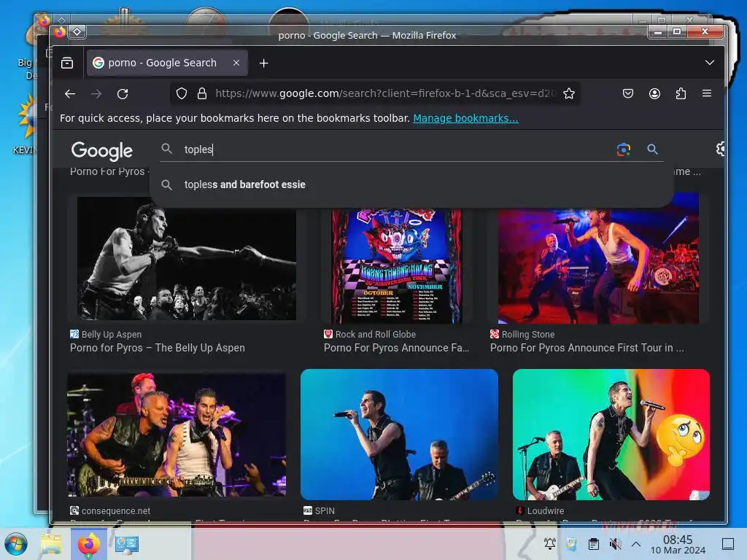Open the clock showing 08:45

coord(678,544)
